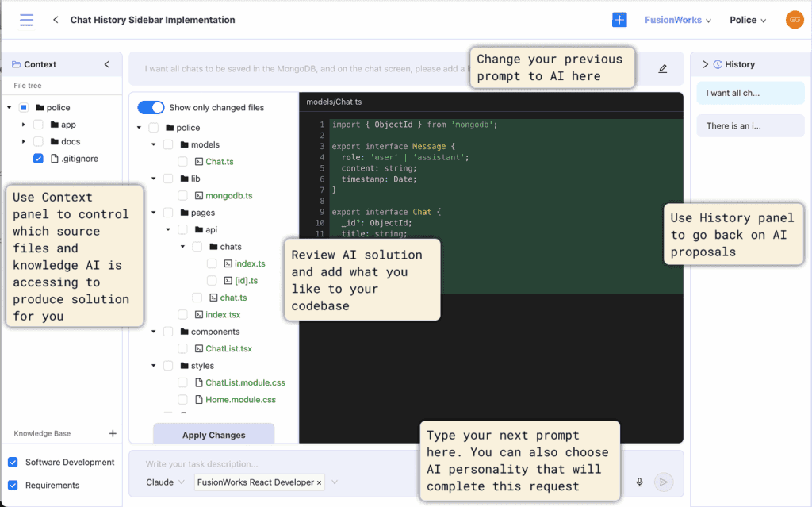Click the GG user avatar
Screen dimensions: 812x507
coord(794,20)
